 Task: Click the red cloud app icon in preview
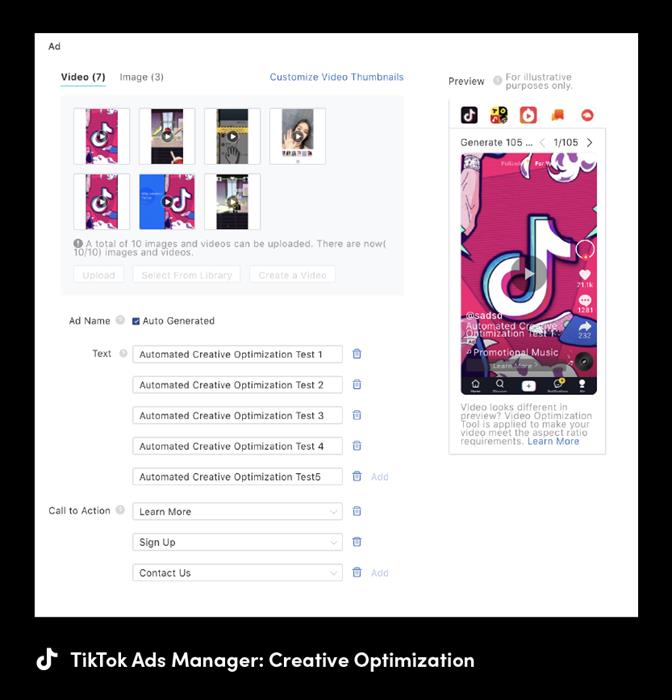[587, 115]
